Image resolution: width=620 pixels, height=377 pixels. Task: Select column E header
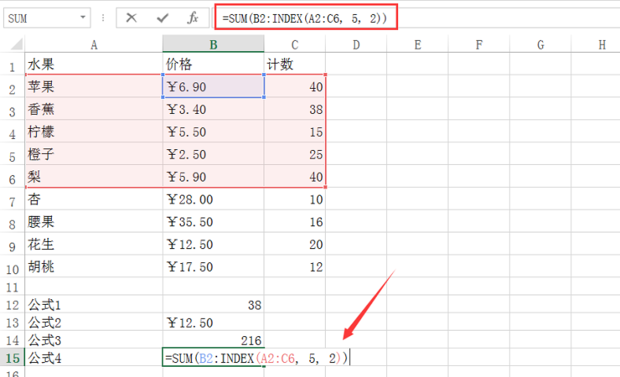[x=418, y=44]
